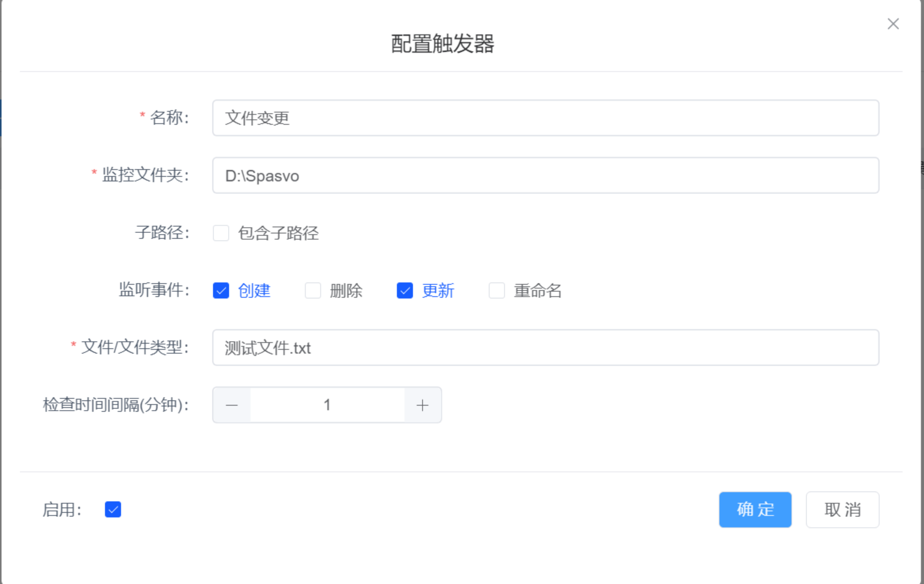Uncheck the 更新 event checkbox
This screenshot has width=924, height=584.
point(405,290)
